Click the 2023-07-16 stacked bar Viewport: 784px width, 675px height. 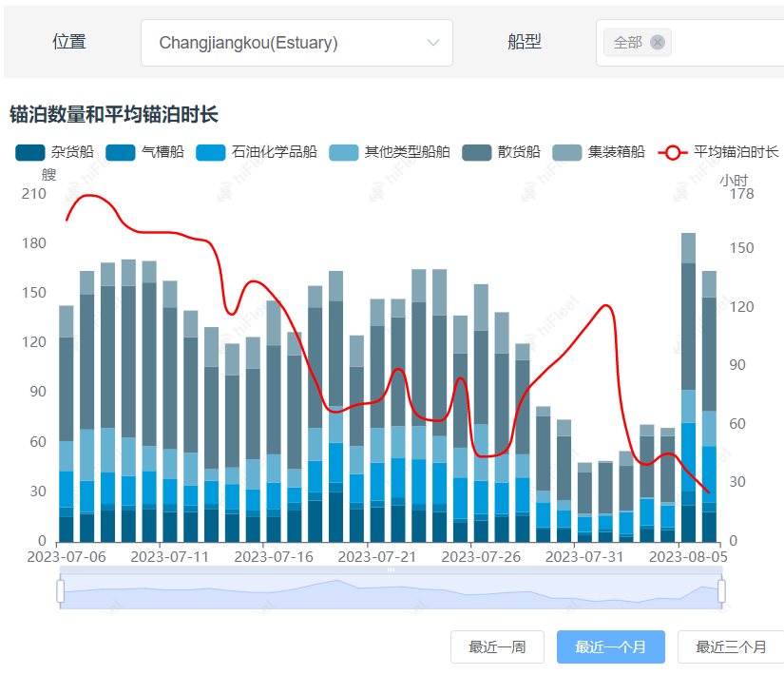(274, 421)
